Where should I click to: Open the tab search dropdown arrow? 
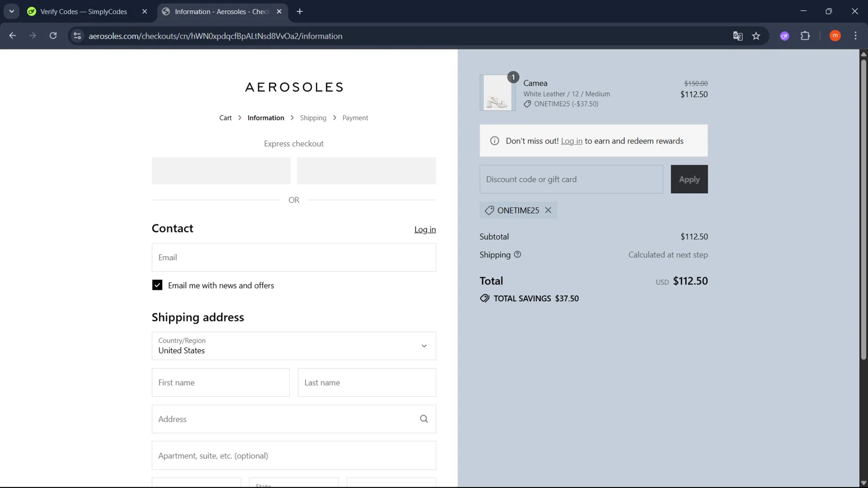[12, 12]
